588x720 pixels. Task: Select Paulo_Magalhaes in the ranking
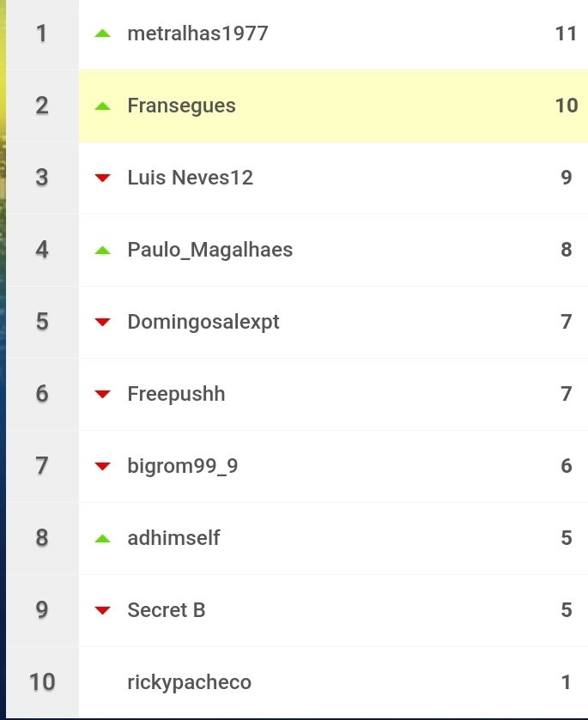tap(210, 250)
